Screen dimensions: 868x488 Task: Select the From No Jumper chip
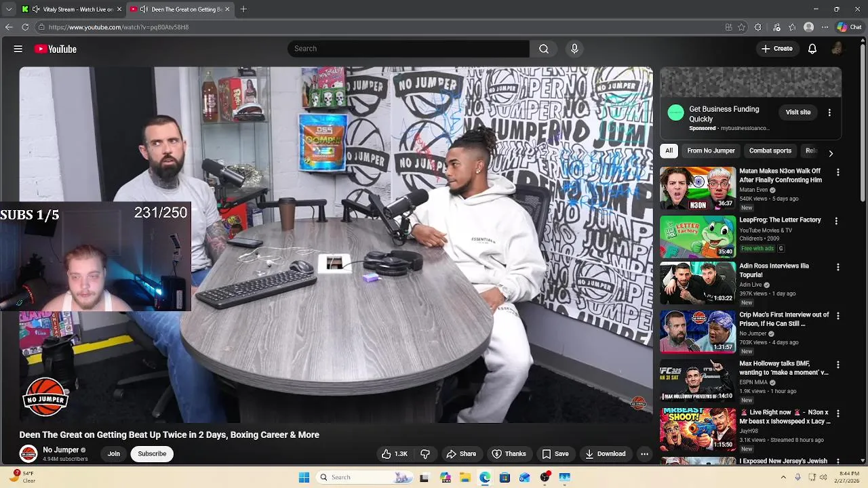tap(711, 150)
